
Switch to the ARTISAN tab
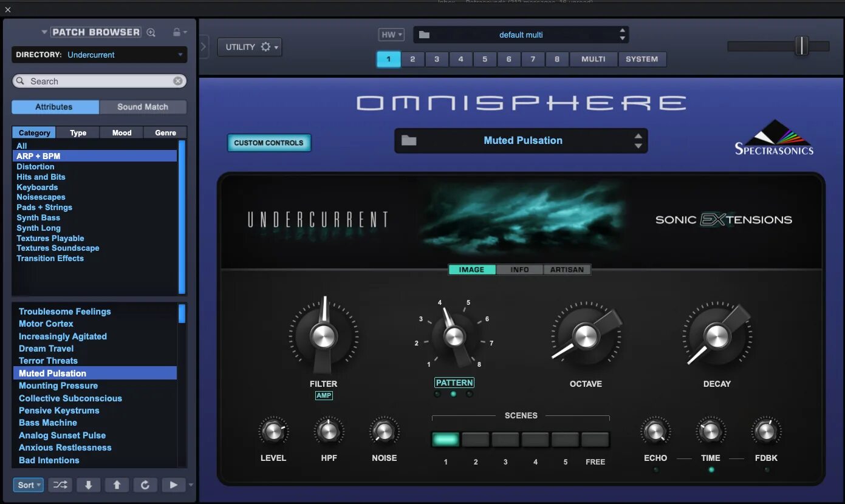pyautogui.click(x=567, y=270)
